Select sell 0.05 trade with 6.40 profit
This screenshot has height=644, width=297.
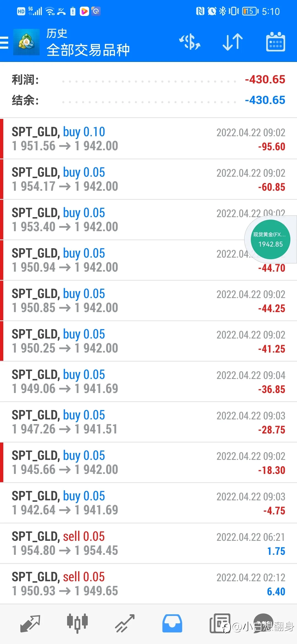click(148, 584)
